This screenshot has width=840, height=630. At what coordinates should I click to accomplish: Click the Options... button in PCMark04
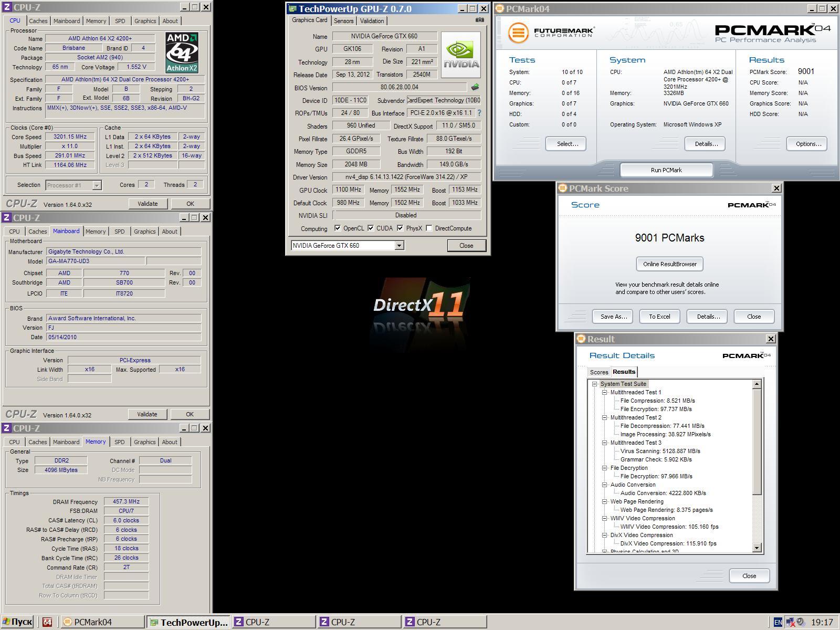807,144
